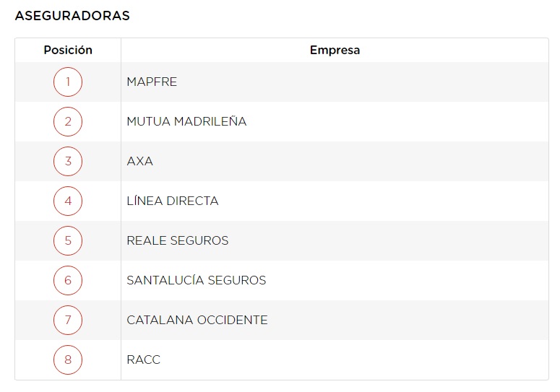Click the circled number 1 badge
Screen dimensions: 560x392
click(68, 82)
